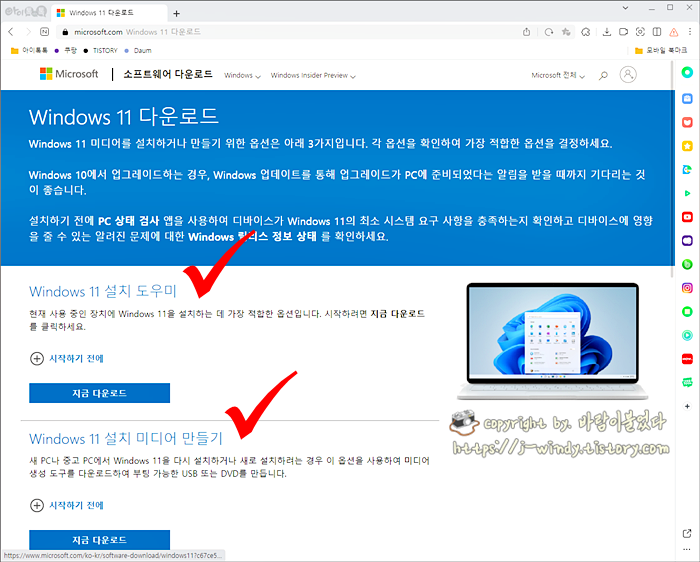Click the search magnifier on Microsoft header
The image size is (700, 562).
coord(603,75)
